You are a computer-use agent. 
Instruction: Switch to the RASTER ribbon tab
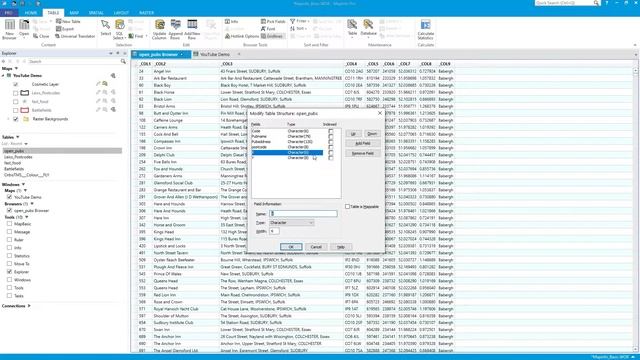(147, 13)
